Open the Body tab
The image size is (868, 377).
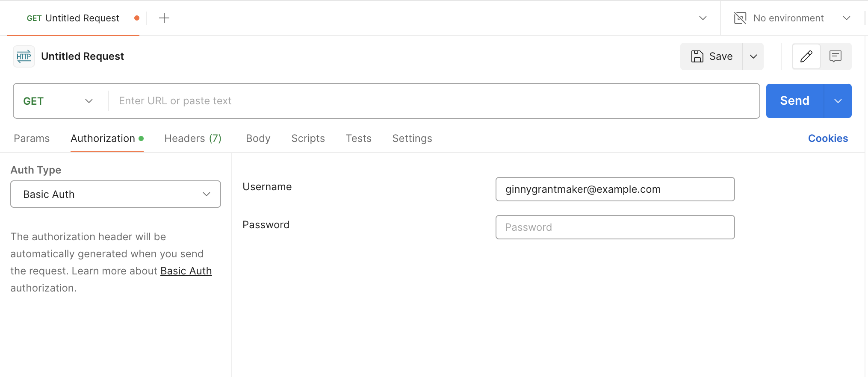pos(258,138)
